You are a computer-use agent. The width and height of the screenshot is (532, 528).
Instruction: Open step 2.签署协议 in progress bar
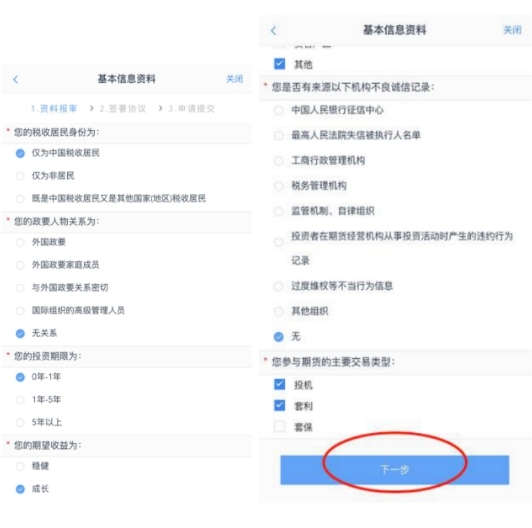point(123,109)
